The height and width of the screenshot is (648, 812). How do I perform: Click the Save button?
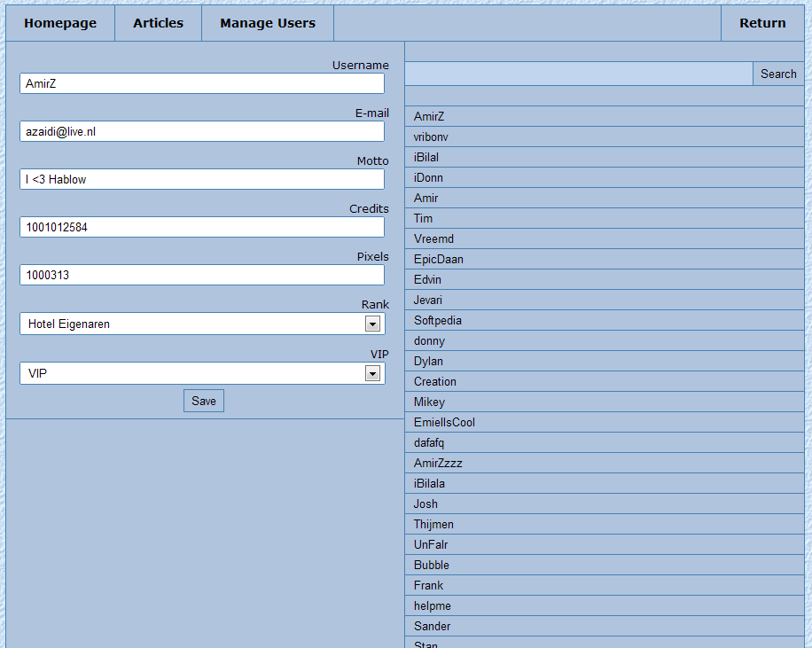coord(204,401)
